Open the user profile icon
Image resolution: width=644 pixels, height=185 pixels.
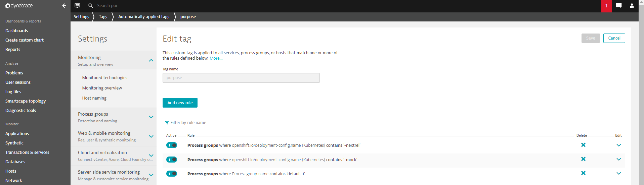click(x=632, y=6)
